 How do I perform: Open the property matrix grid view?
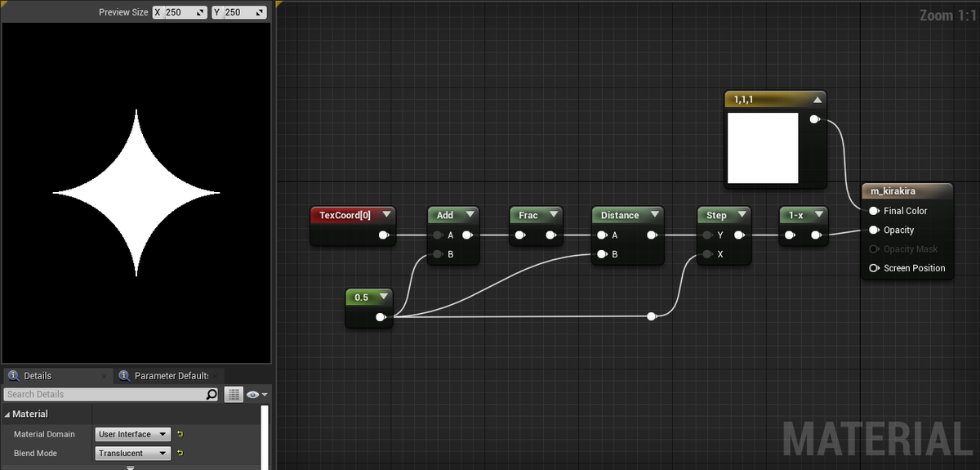[234, 394]
